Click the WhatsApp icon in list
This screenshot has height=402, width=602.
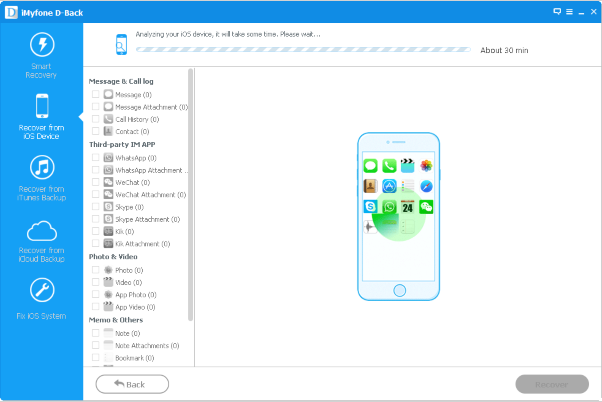[108, 158]
